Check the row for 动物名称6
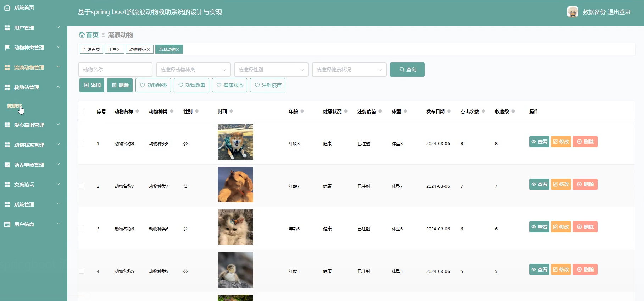Viewport: 644px width, 301px height. [x=82, y=229]
